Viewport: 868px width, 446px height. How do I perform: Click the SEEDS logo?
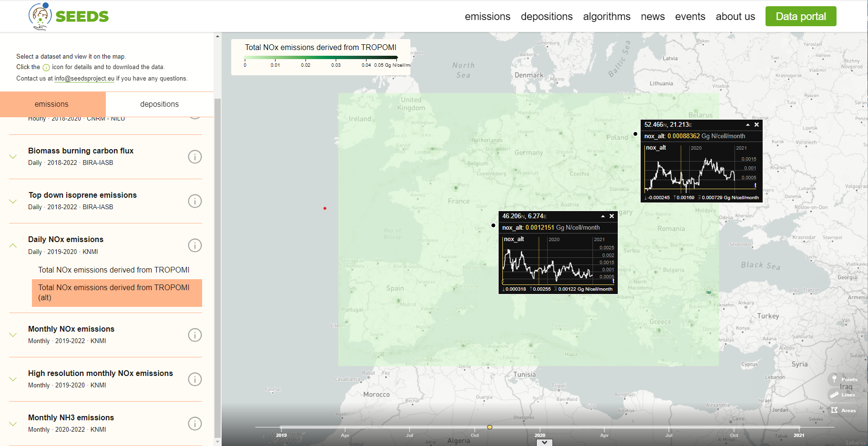click(69, 16)
